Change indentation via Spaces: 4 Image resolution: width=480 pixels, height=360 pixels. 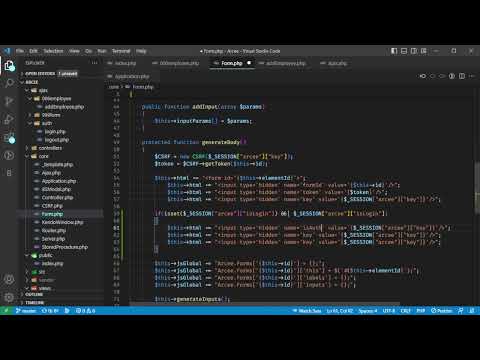click(x=368, y=311)
